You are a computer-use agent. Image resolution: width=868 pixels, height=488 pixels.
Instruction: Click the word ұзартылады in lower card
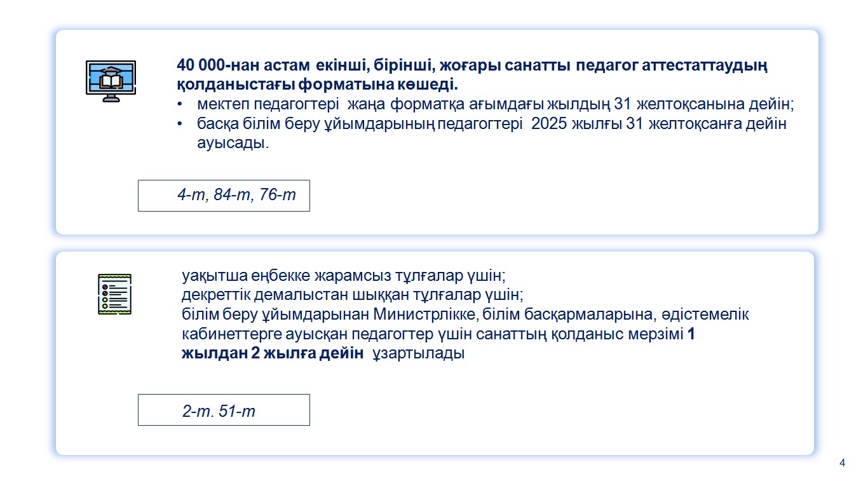(418, 354)
